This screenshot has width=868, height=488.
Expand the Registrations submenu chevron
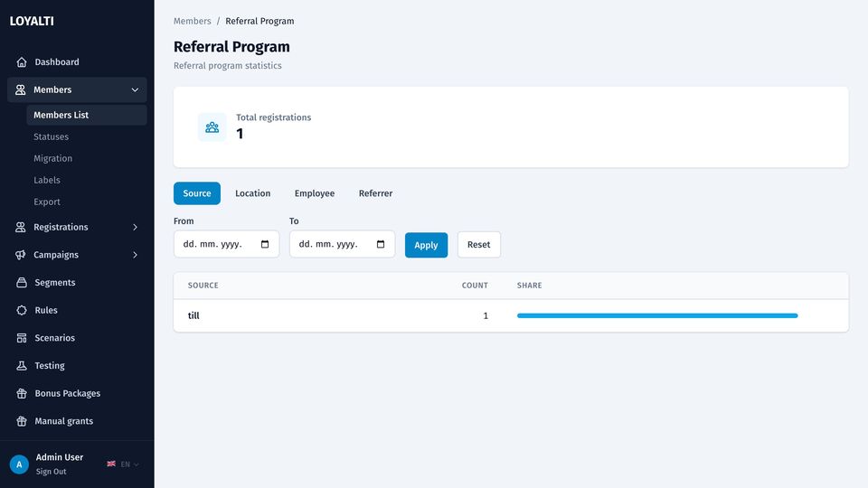135,227
